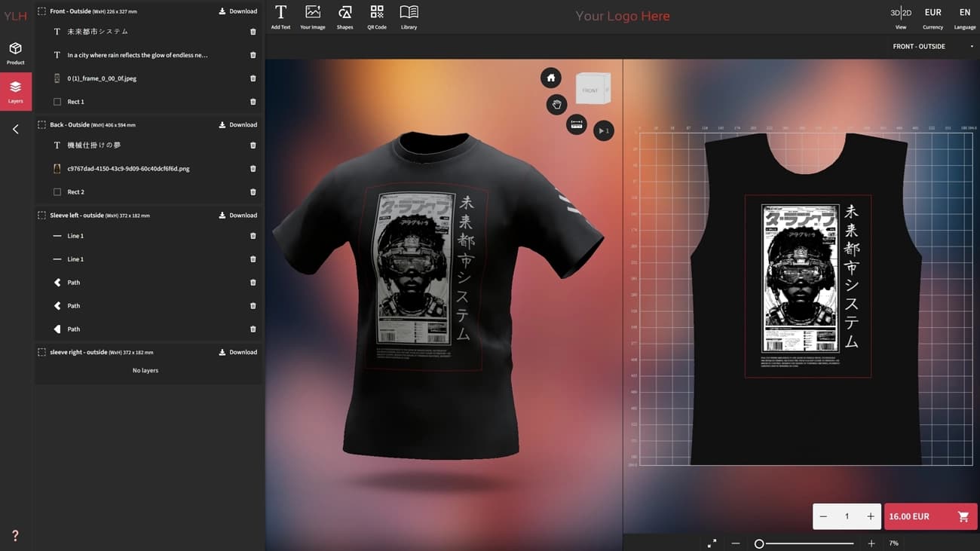Image resolution: width=980 pixels, height=551 pixels.
Task: Open the design Library
Action: click(409, 15)
